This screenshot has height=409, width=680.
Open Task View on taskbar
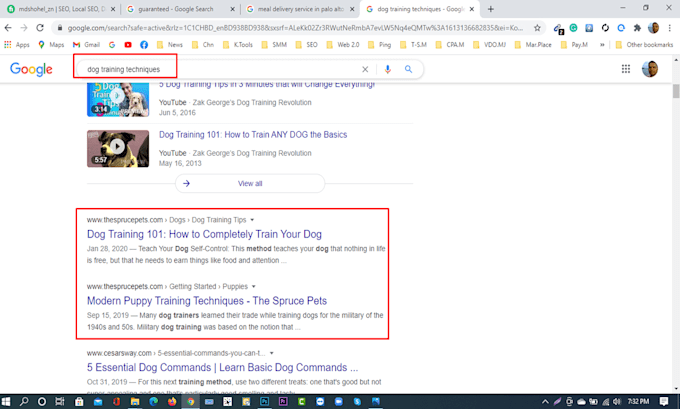(x=60, y=402)
